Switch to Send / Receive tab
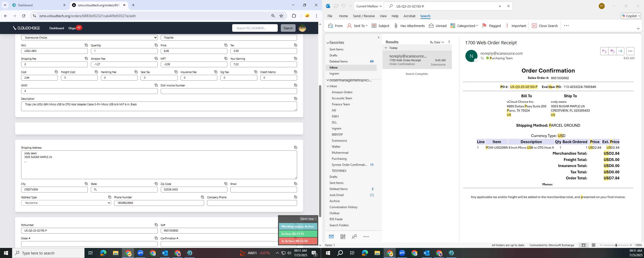Image resolution: width=644 pixels, height=258 pixels. tap(364, 16)
